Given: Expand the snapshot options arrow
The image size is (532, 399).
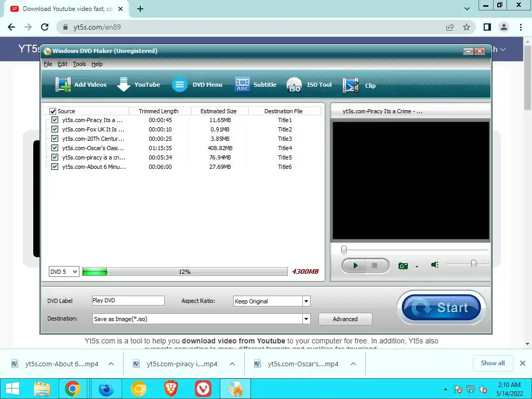Looking at the screenshot, I should point(417,267).
